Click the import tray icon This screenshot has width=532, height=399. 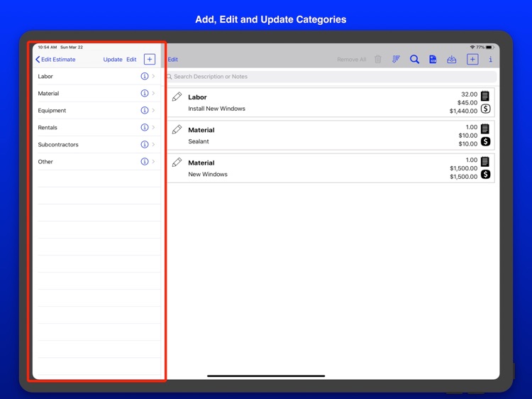tap(452, 60)
